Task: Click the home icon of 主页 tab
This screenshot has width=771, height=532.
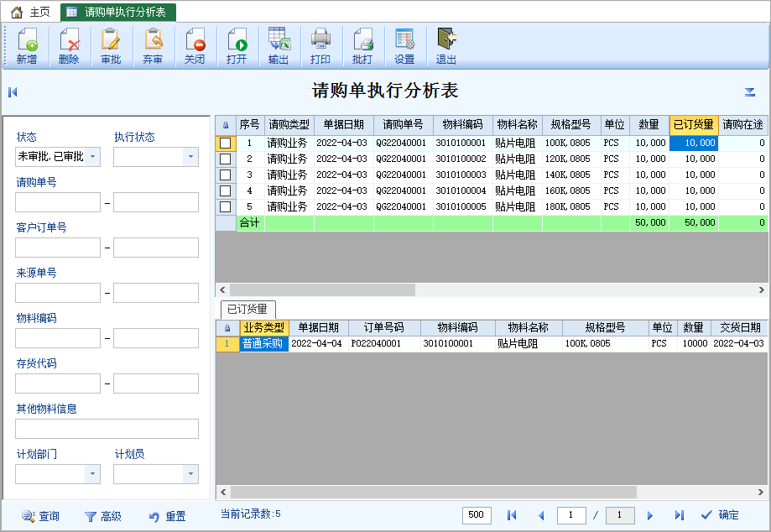Action: point(17,12)
